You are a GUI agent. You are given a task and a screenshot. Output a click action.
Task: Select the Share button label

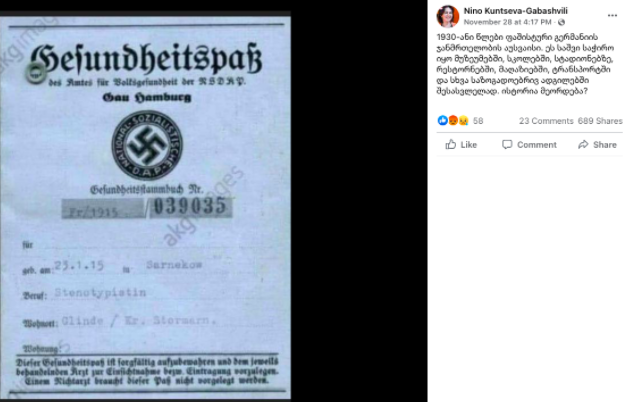click(605, 145)
